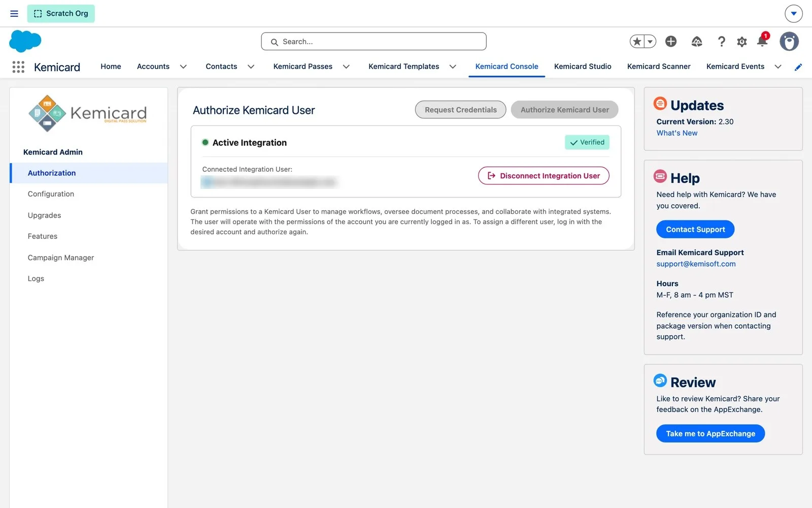812x508 pixels.
Task: Open the Trailhead Guidance Center icon
Action: 697,42
